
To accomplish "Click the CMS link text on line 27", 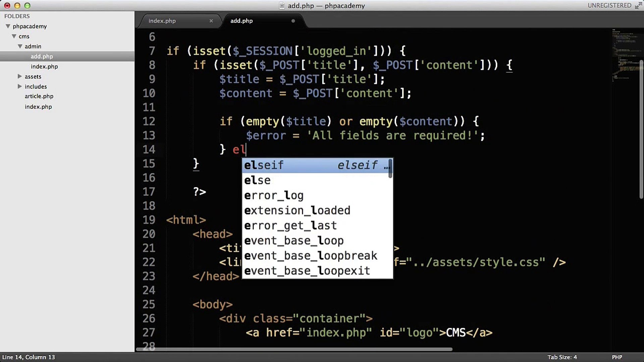I will pos(456,333).
